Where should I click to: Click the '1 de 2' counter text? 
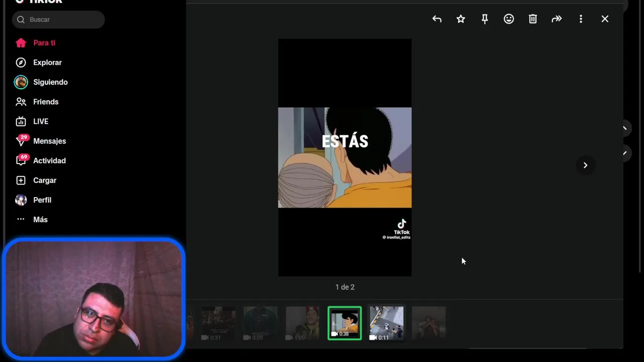(x=345, y=287)
